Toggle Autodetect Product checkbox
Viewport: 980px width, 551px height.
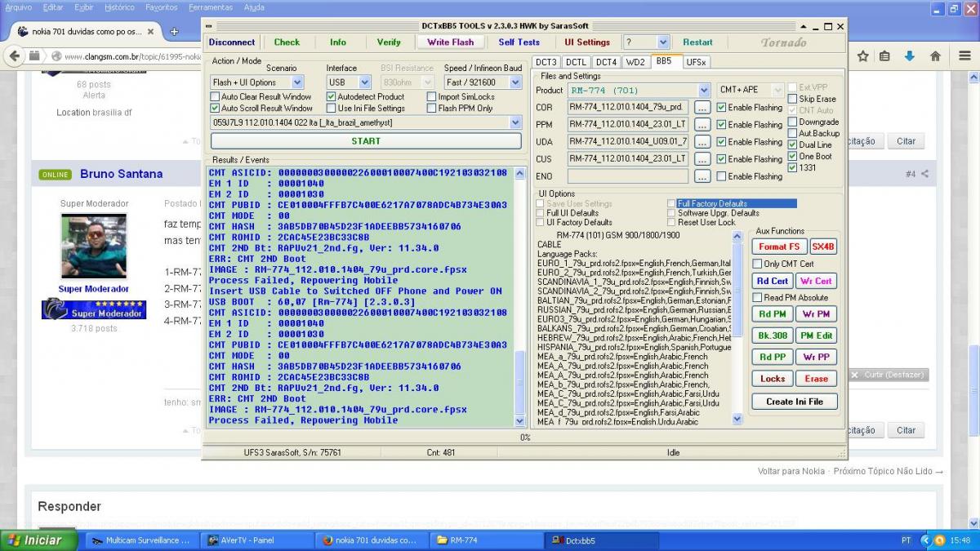(x=332, y=96)
